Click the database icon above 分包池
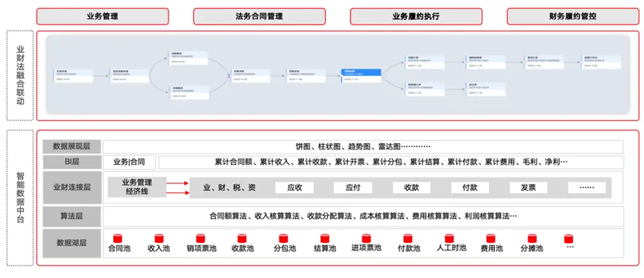The width and height of the screenshot is (644, 278). (283, 238)
